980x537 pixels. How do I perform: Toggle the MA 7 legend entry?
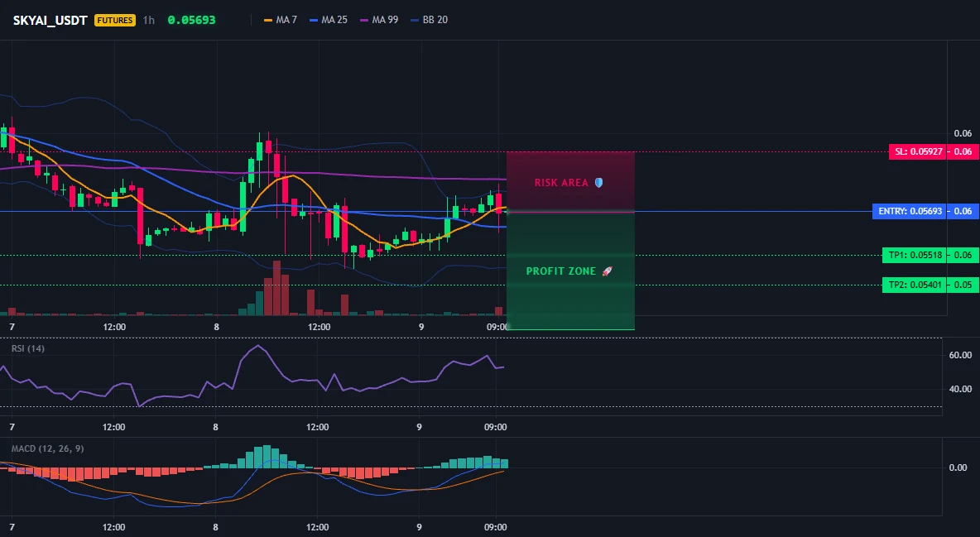tap(281, 20)
